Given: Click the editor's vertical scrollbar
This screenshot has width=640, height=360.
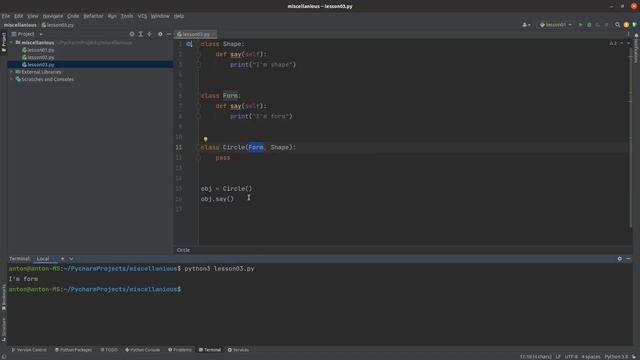Looking at the screenshot, I should click(x=631, y=139).
